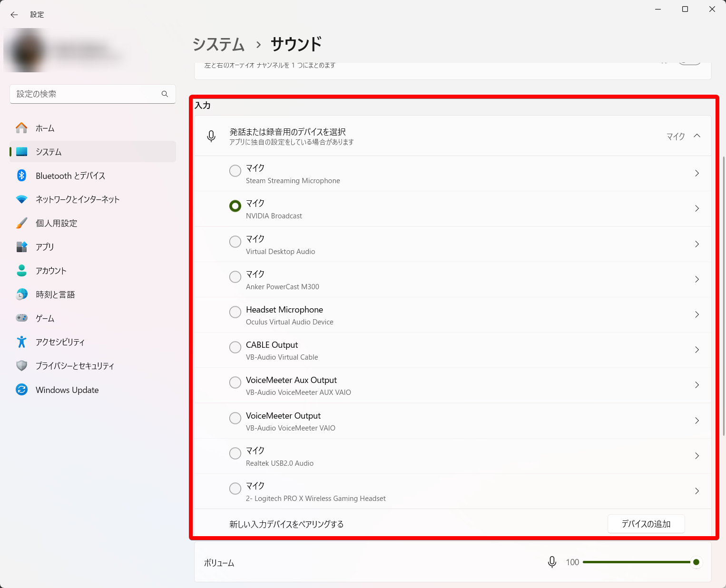Click the network Wi-Fi icon
This screenshot has width=726, height=588.
pos(21,199)
